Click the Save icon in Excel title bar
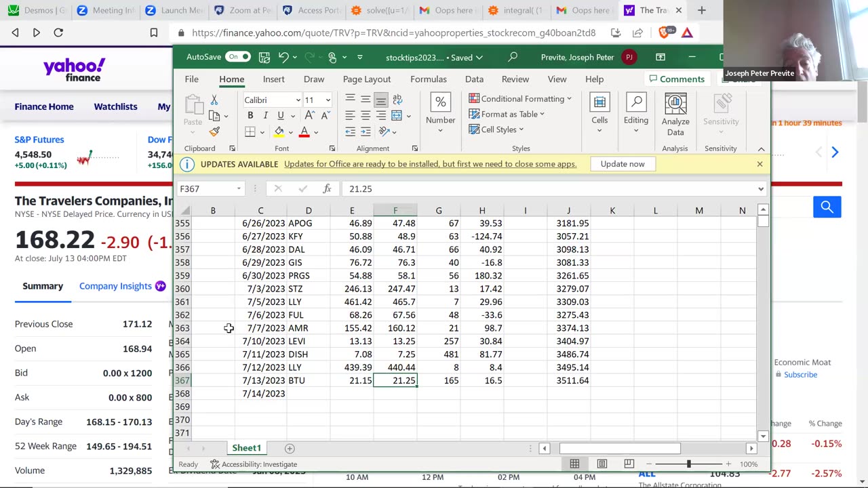Image resolution: width=868 pixels, height=488 pixels. click(x=264, y=57)
